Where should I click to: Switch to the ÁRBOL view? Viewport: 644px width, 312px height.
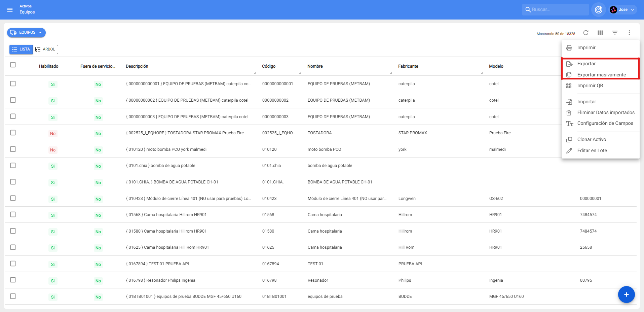click(x=45, y=49)
